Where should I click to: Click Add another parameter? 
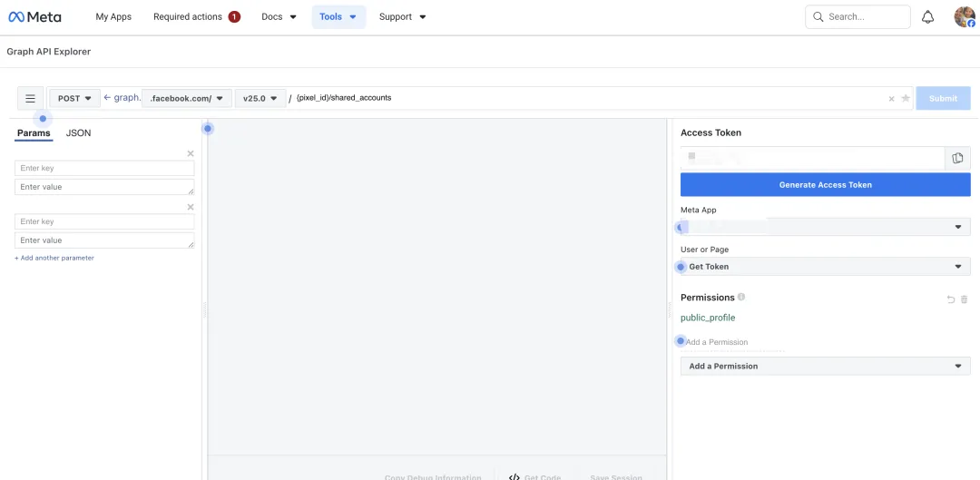click(54, 258)
